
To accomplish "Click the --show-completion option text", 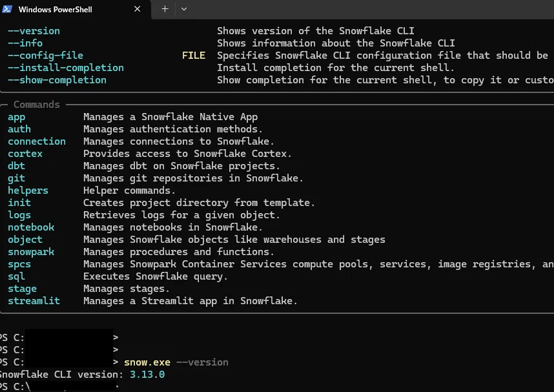I will pyautogui.click(x=57, y=80).
